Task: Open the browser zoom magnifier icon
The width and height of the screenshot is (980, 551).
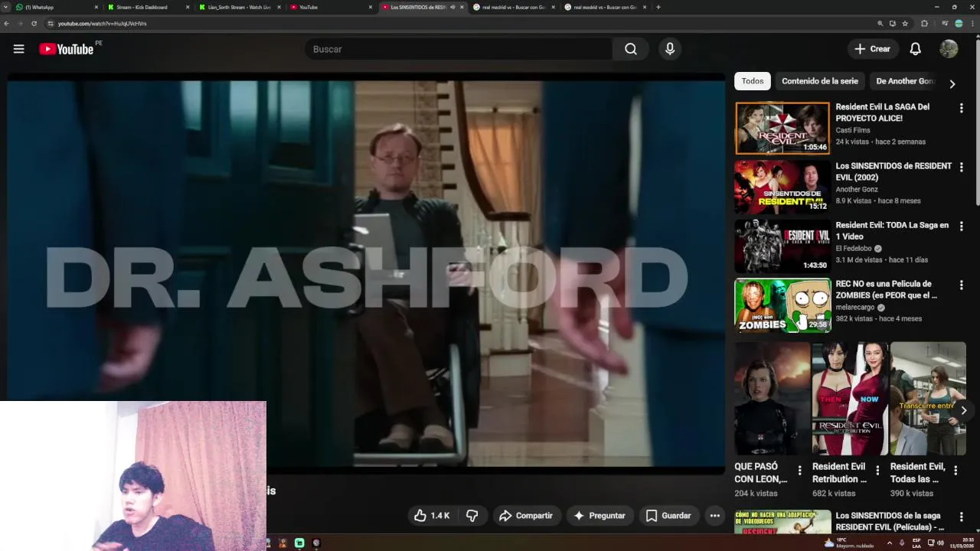Action: point(880,24)
